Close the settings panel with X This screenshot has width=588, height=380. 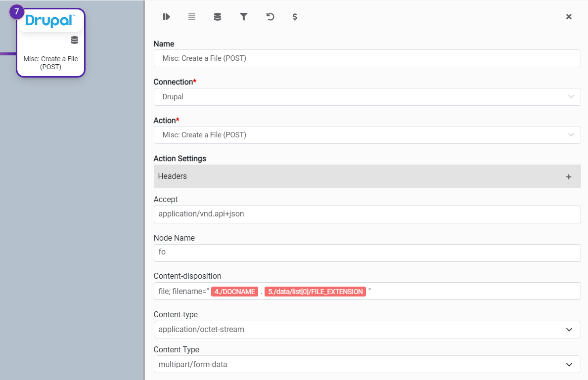(569, 17)
